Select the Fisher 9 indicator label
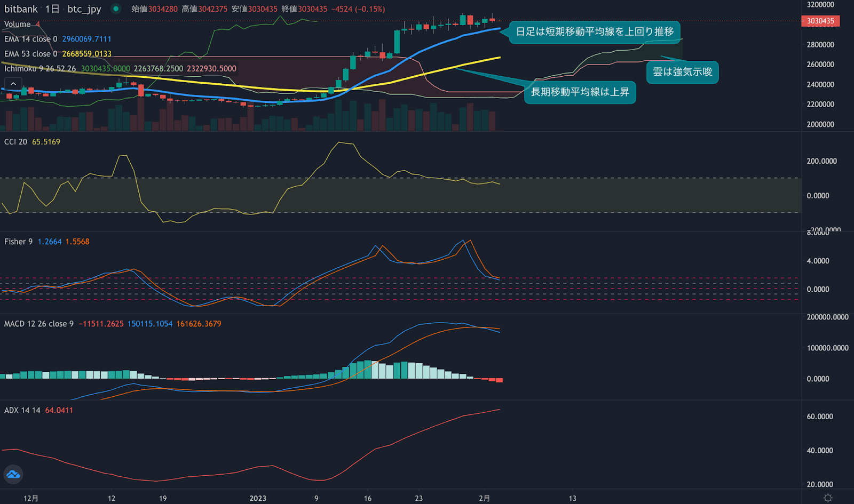Viewport: 854px width, 504px height. coord(19,241)
